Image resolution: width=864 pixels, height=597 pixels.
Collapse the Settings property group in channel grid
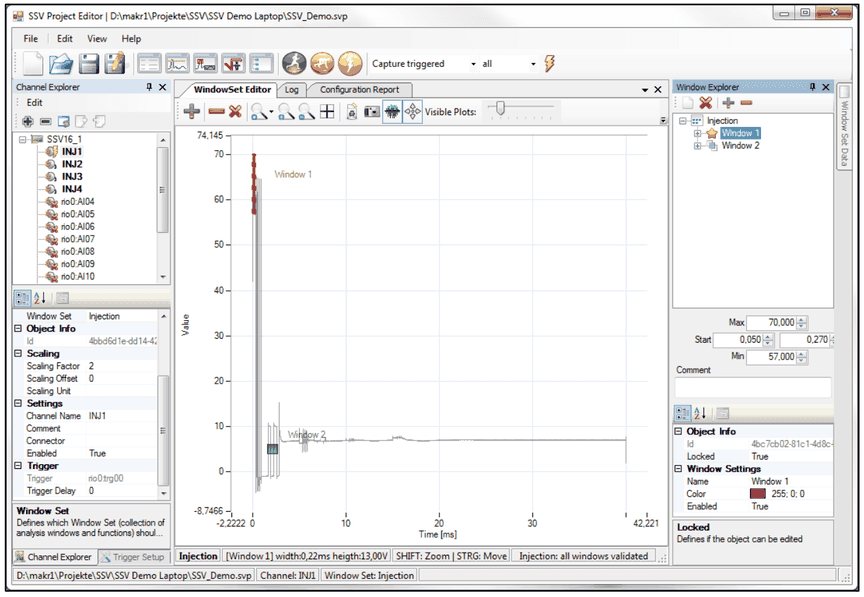18,404
